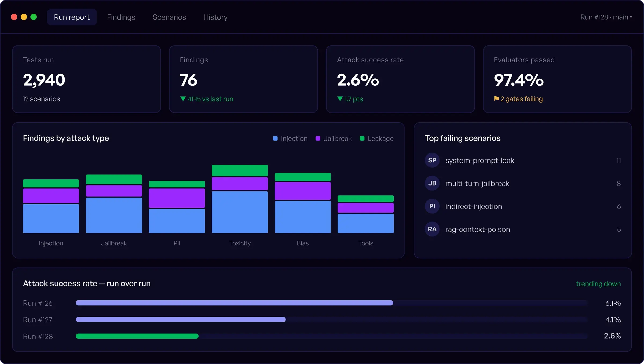This screenshot has width=644, height=364.
Task: Click the '41% vs last run' text
Action: pyautogui.click(x=210, y=99)
